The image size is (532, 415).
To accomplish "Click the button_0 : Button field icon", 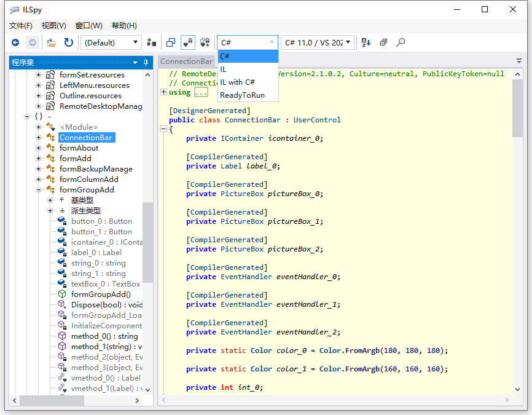I will pos(62,221).
